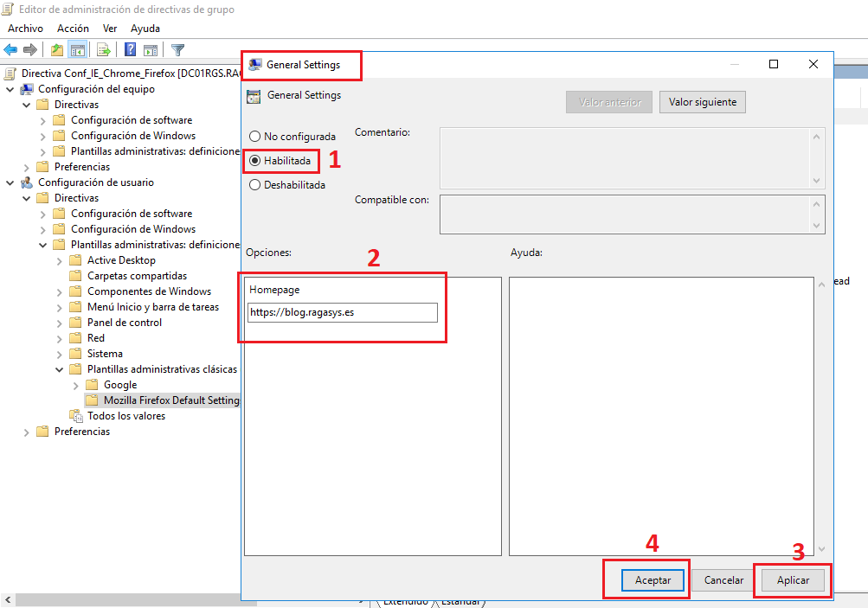
Task: Expand the Componentes de Windows folder
Action: click(x=59, y=291)
